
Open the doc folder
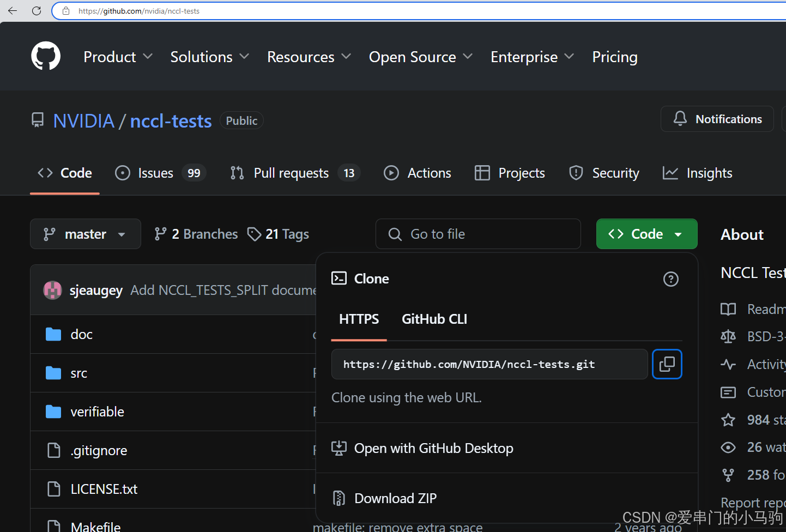click(81, 334)
